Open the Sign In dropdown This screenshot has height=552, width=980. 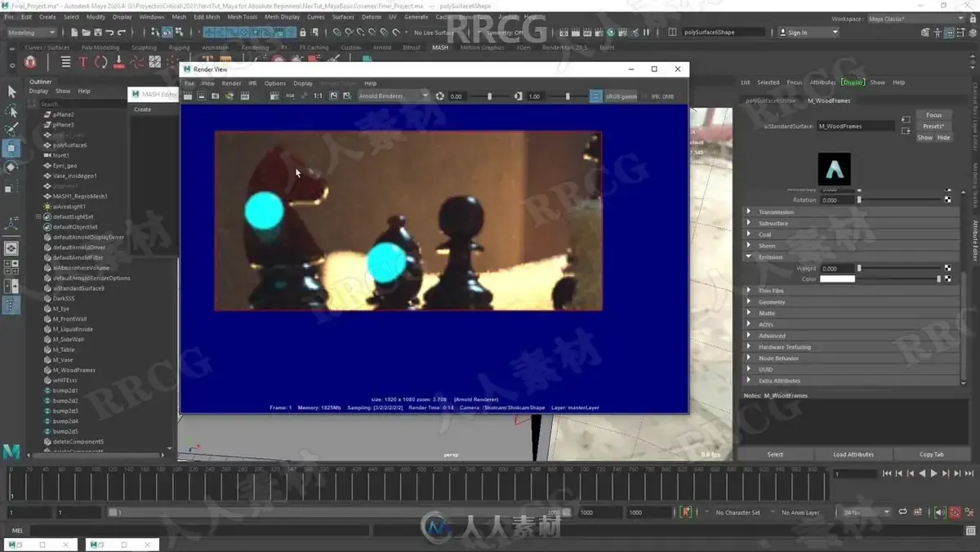coord(808,33)
